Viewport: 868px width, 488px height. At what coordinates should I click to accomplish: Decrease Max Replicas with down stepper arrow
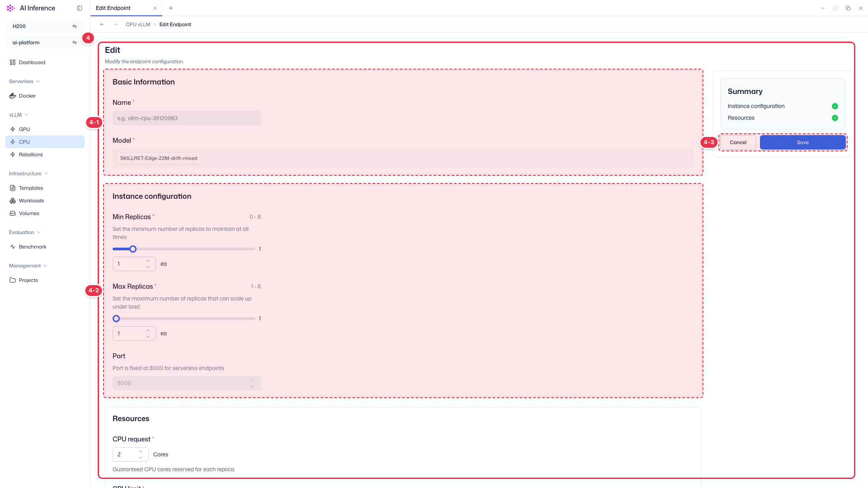click(148, 337)
